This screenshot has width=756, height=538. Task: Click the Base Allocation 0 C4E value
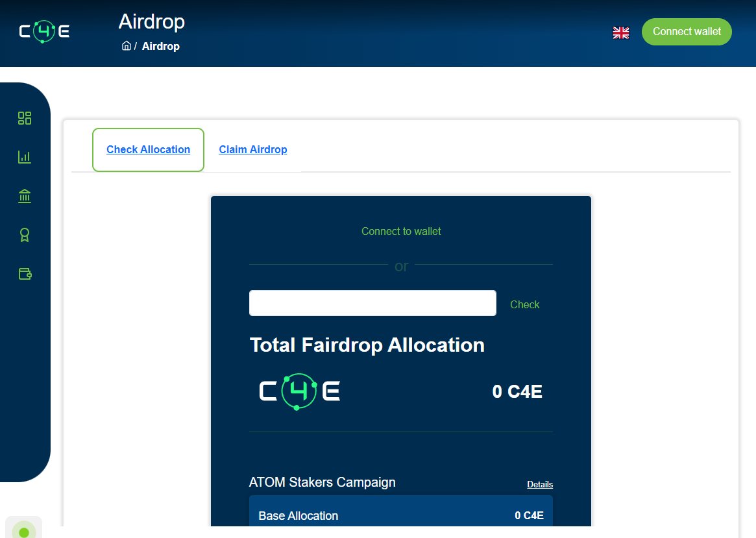point(529,516)
